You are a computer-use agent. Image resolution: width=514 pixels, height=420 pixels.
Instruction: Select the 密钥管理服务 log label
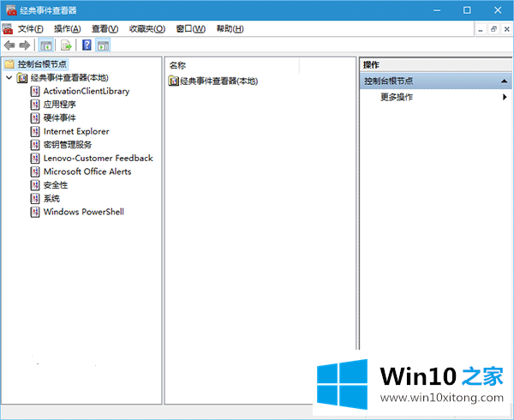point(68,145)
